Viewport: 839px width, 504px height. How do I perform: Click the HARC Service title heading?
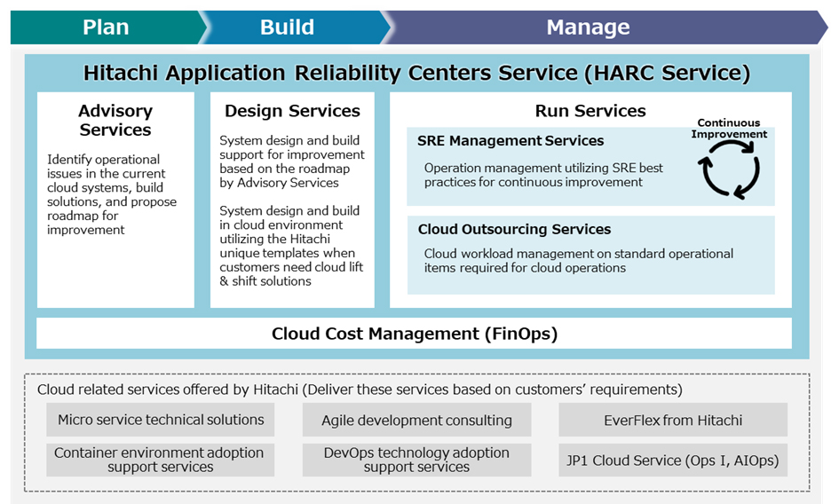(x=416, y=73)
